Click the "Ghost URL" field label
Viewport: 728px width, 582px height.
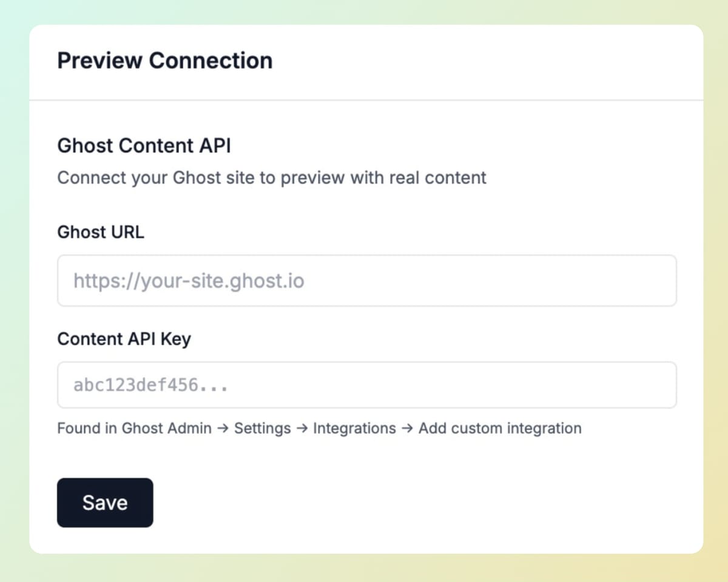tap(100, 232)
